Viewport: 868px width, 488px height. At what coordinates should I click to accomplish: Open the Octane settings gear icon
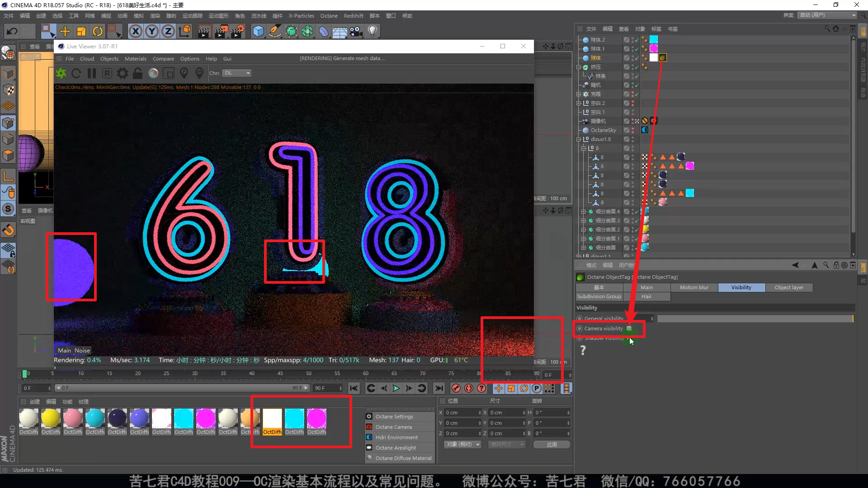[x=123, y=73]
